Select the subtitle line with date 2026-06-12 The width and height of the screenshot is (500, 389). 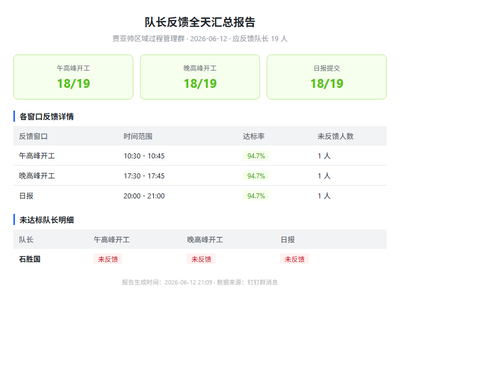200,39
